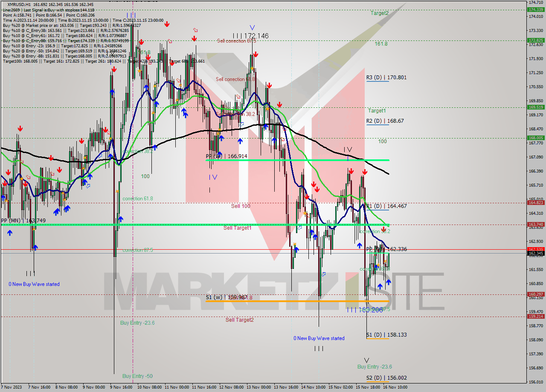
Task: Click the green 174.339 price tag on axis
Action: click(536, 9)
